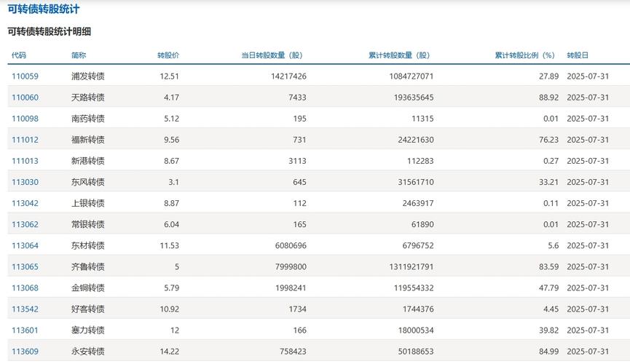Select the 金铜转债 name cell
630x364 pixels.
(88, 288)
